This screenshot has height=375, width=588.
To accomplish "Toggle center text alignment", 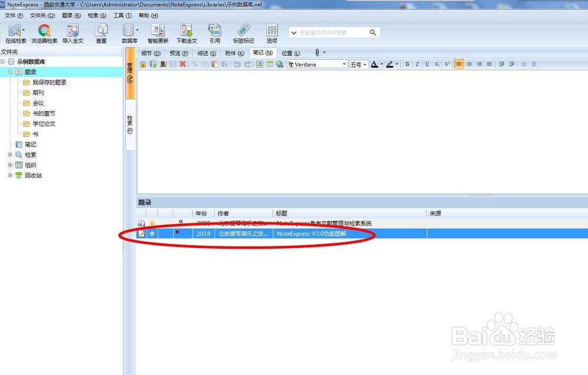I will click(469, 64).
